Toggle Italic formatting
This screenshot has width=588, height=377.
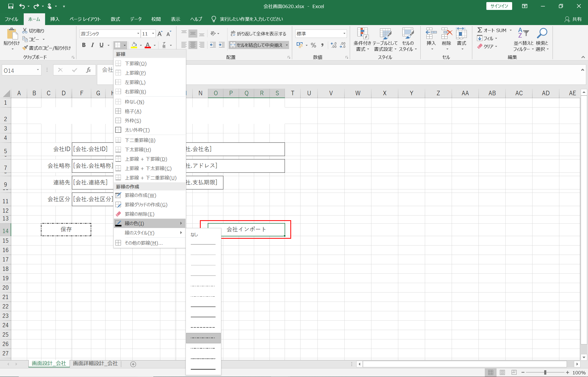coord(92,45)
